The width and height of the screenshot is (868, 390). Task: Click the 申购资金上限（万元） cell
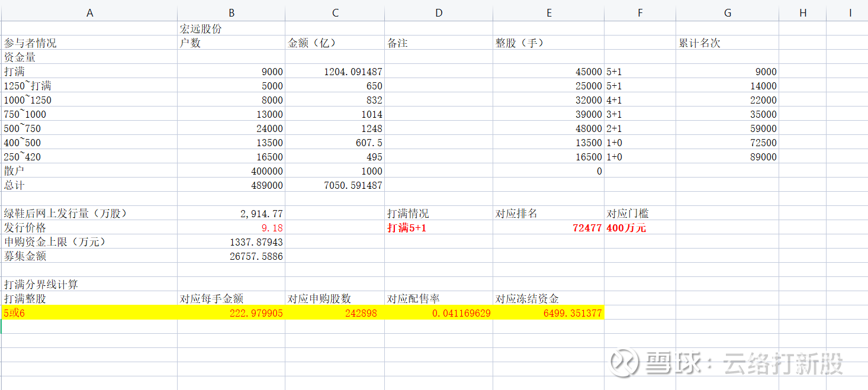(89, 241)
